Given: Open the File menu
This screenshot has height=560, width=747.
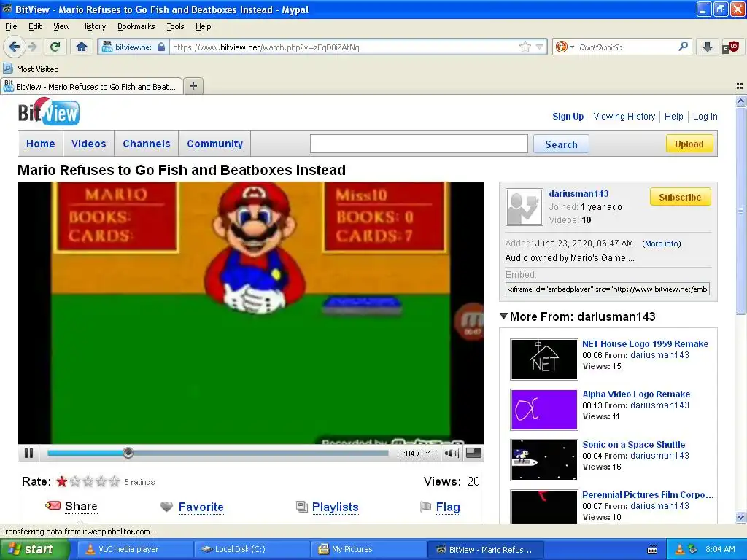Looking at the screenshot, I should (x=11, y=26).
